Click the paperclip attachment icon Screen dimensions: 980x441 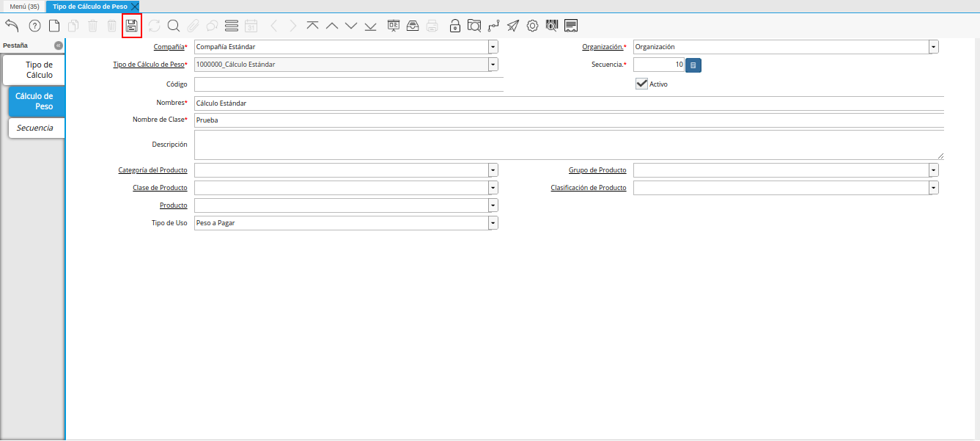coord(193,26)
